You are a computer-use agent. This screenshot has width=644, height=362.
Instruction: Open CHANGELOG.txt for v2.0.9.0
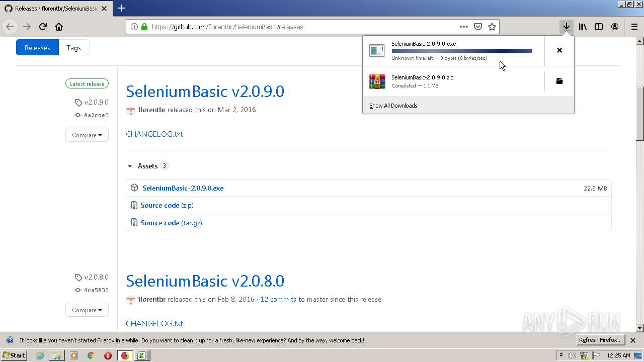pyautogui.click(x=154, y=134)
